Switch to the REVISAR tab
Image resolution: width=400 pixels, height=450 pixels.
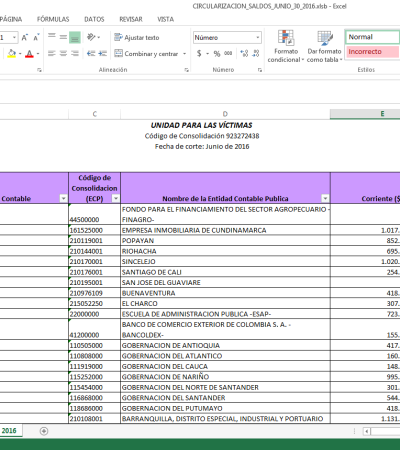click(131, 19)
